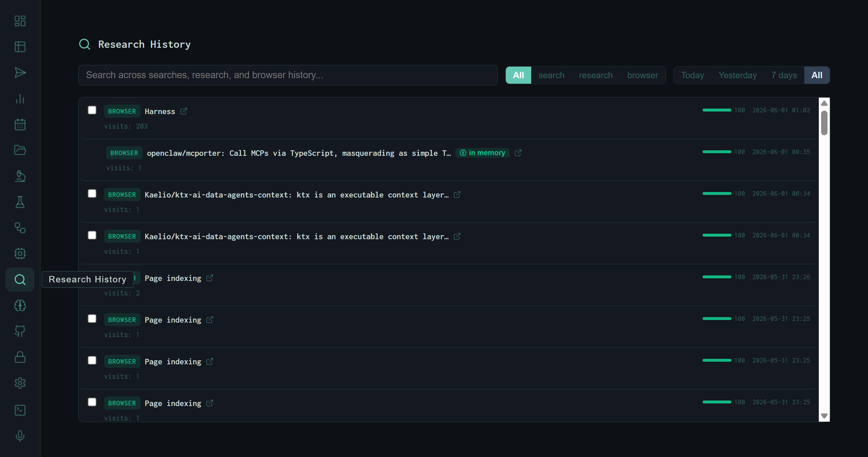Open the Harness entry title

[x=160, y=111]
